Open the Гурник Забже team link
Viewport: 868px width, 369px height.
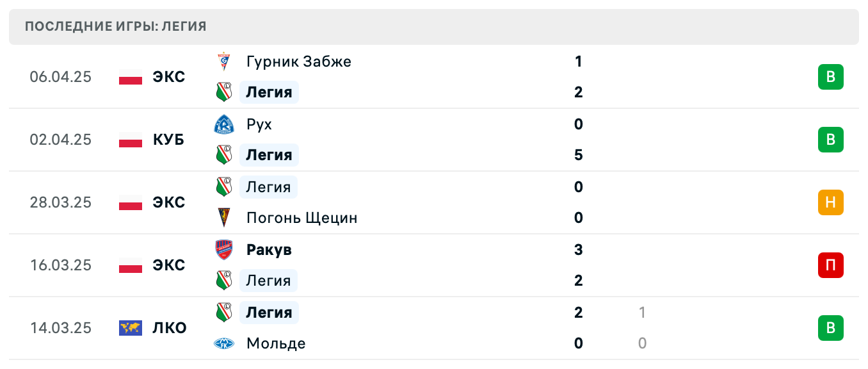[x=298, y=61]
